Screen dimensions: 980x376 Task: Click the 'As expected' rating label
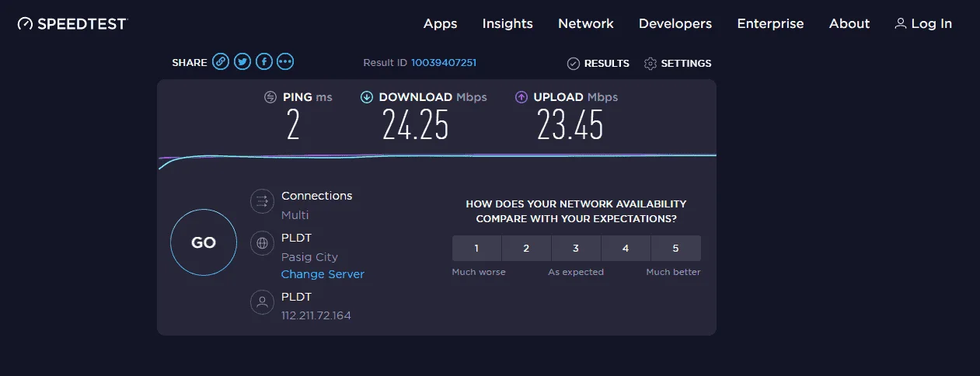coord(576,272)
